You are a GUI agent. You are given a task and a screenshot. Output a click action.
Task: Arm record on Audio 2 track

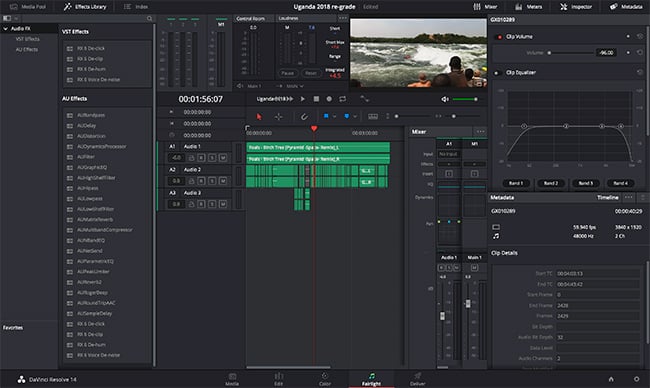201,181
